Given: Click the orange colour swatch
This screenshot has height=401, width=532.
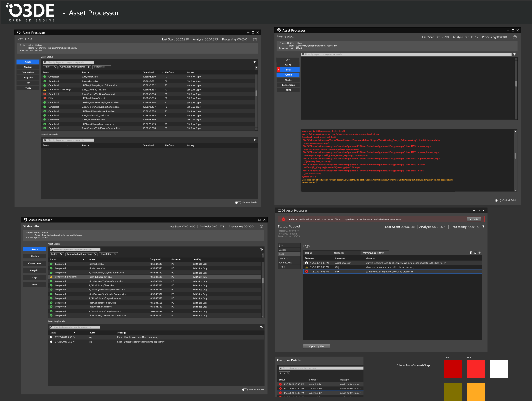Looking at the screenshot, I should (476, 392).
